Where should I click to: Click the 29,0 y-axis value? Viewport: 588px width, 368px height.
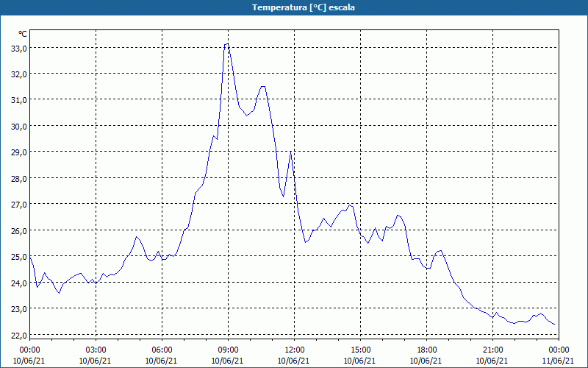(x=20, y=152)
